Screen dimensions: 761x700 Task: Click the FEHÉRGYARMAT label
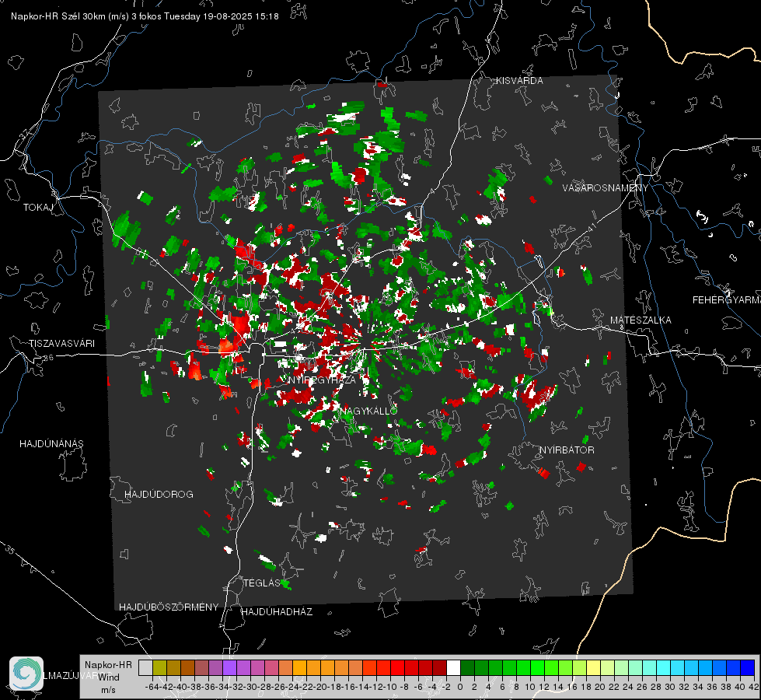(x=727, y=300)
